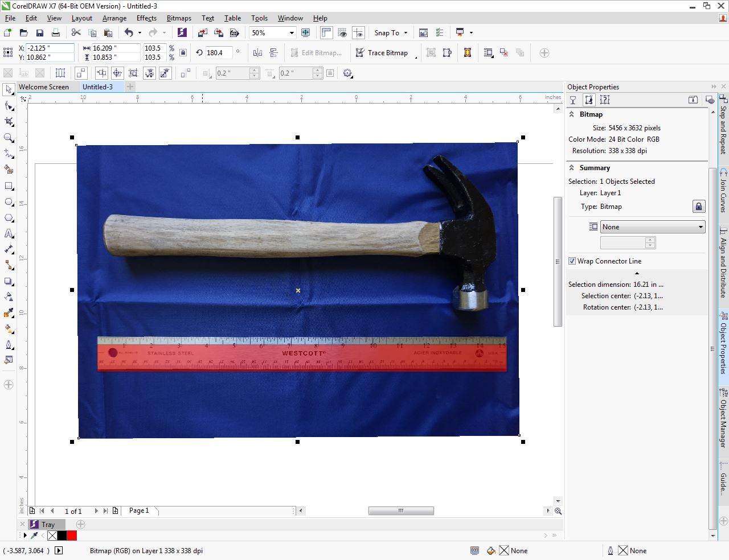Click the Import icon
The height and width of the screenshot is (560, 729).
coord(203,33)
